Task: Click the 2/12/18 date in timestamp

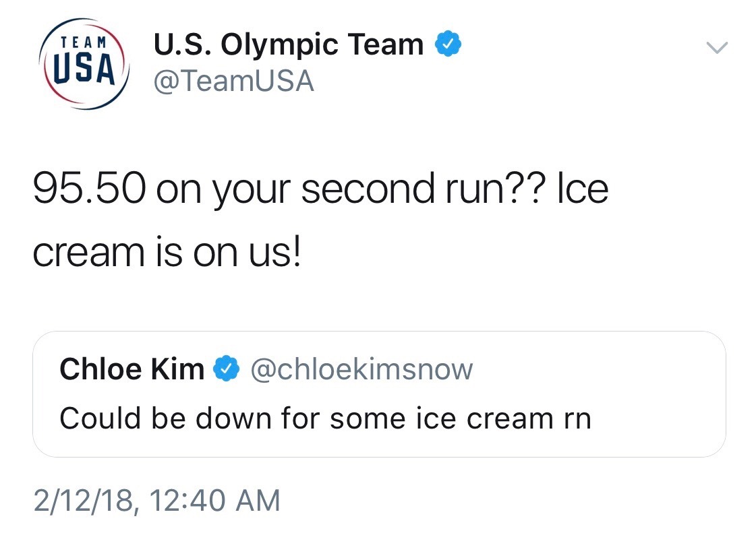Action: pos(82,501)
